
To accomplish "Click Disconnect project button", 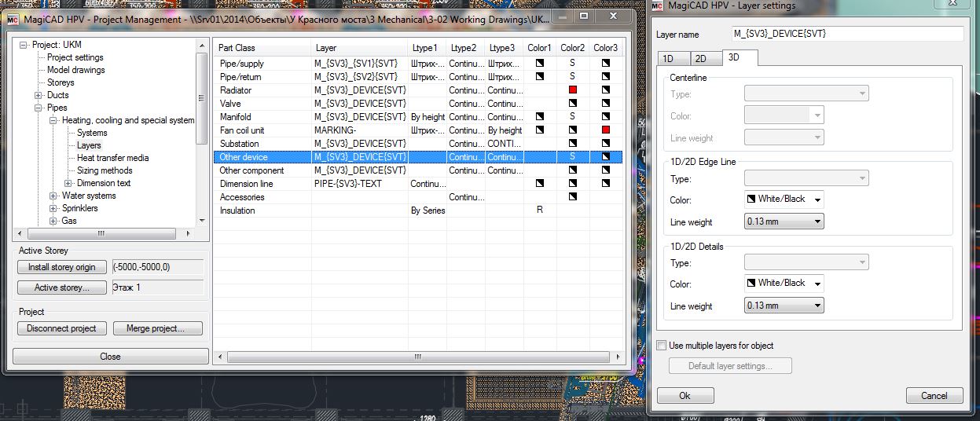I will point(61,328).
